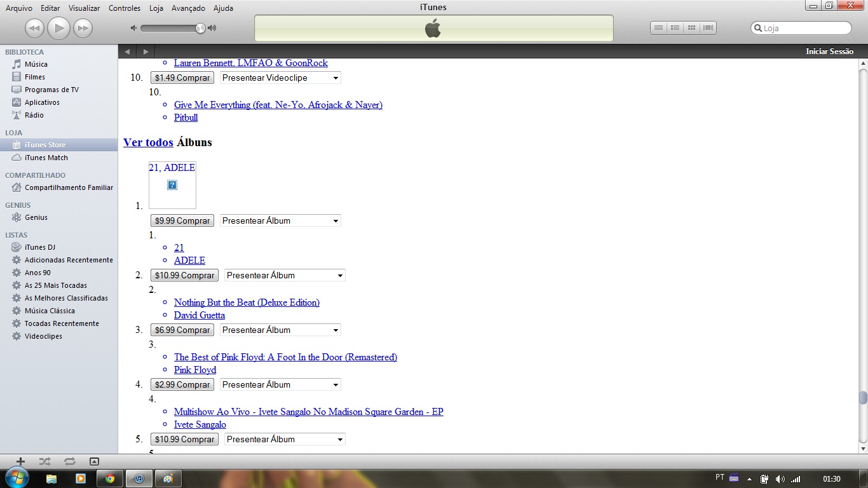Open Nothing But the Beat album link
This screenshot has width=868, height=488.
tap(247, 302)
